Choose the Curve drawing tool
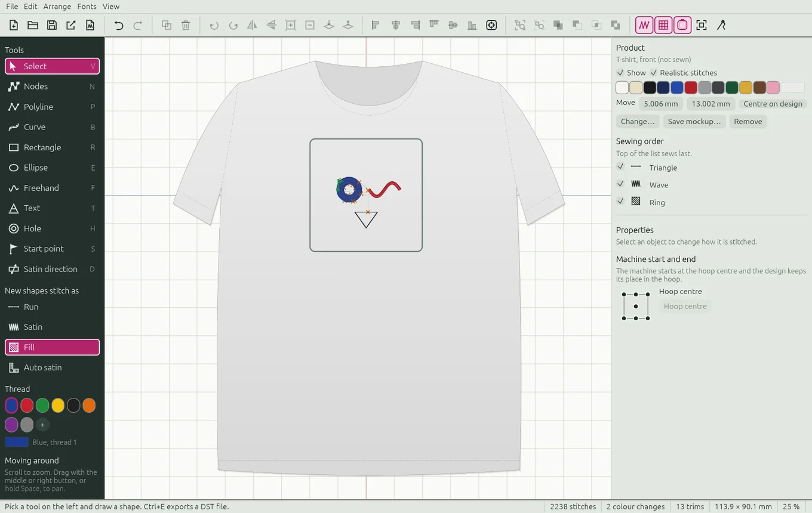Image resolution: width=812 pixels, height=513 pixels. [x=52, y=127]
